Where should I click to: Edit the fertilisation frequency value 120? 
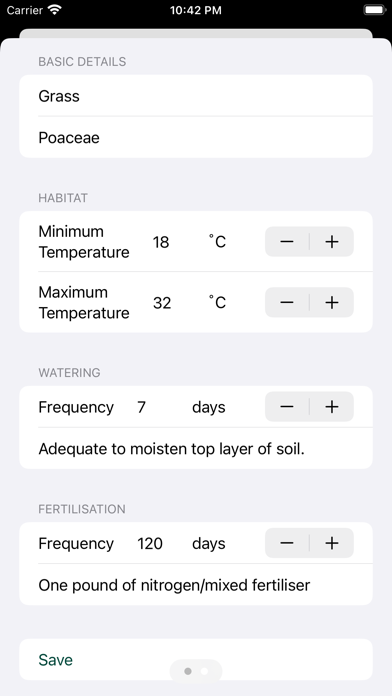click(x=150, y=543)
